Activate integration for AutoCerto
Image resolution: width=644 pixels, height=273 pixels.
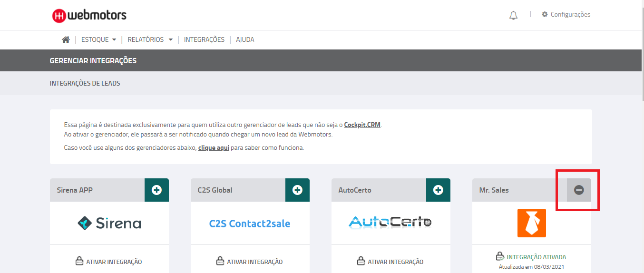pyautogui.click(x=390, y=261)
